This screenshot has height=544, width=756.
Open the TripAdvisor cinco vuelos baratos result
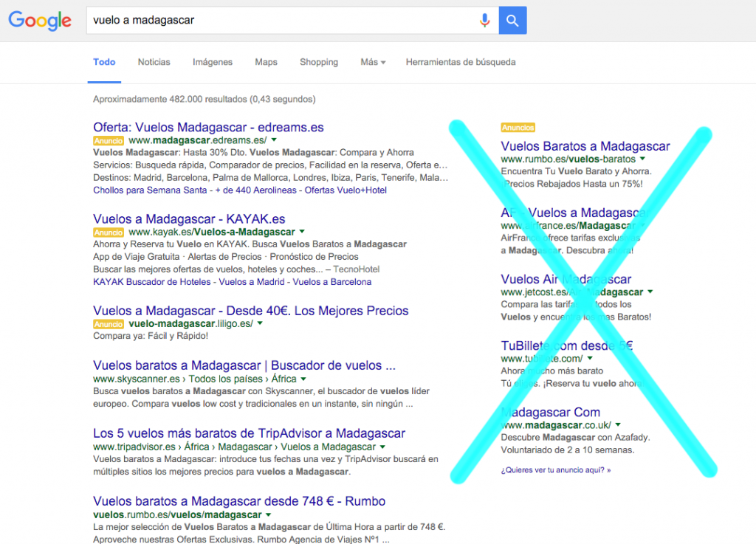[x=249, y=432]
